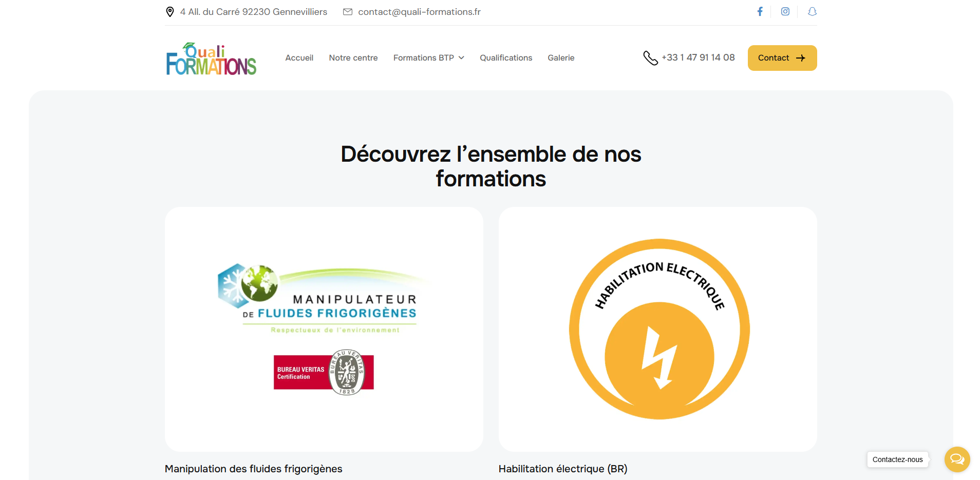This screenshot has height=480, width=980.
Task: Click the Contactez-nous chat label
Action: [x=897, y=459]
